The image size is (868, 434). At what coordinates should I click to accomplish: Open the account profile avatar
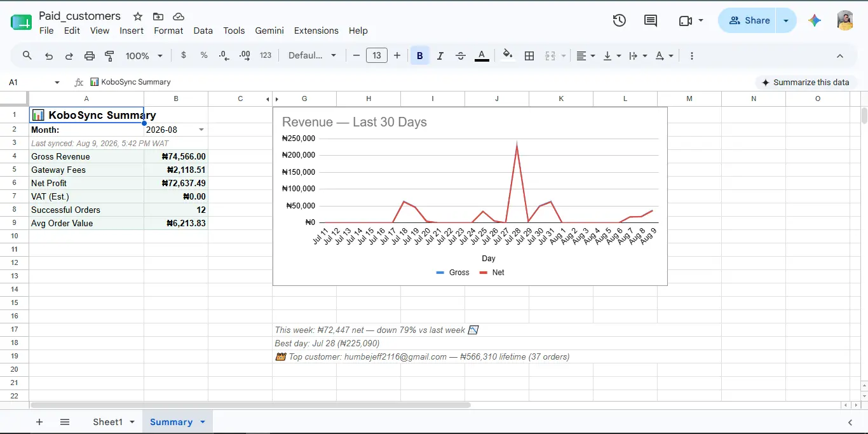coord(845,20)
